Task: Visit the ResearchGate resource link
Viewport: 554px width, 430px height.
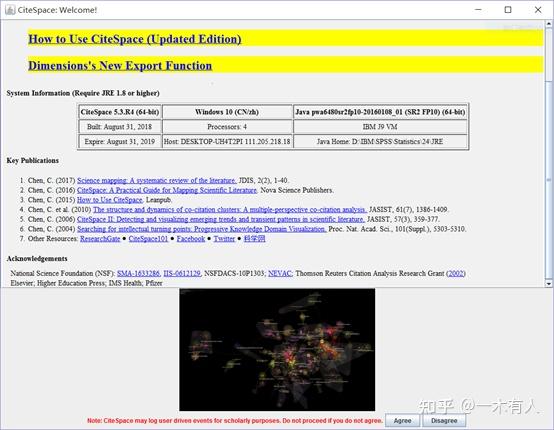Action: [100, 238]
